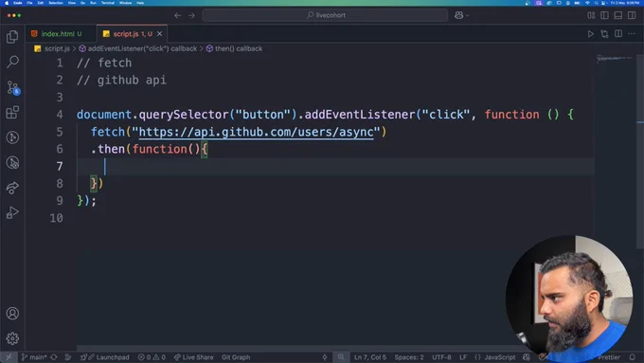This screenshot has width=644, height=363.
Task: Open Run and Debug view icon
Action: [x=12, y=212]
